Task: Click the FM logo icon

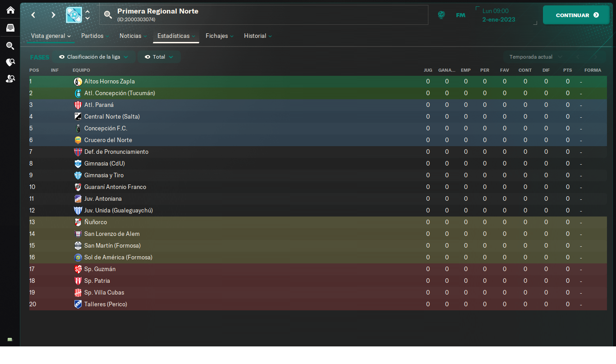Action: (x=460, y=15)
